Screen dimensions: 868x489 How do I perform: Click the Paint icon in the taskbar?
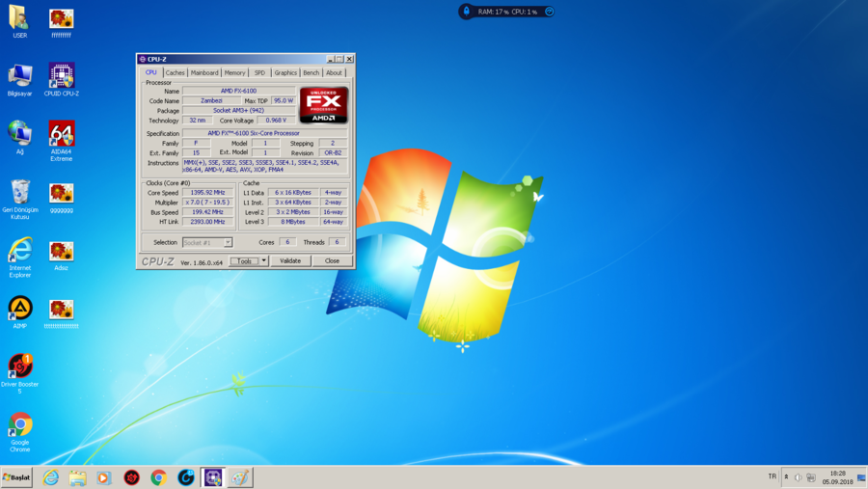[240, 477]
